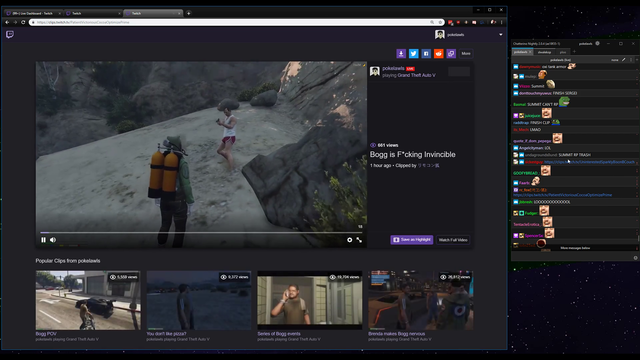Open the Brenda makes Bogg nervous clip thumbnail

pyautogui.click(x=421, y=300)
